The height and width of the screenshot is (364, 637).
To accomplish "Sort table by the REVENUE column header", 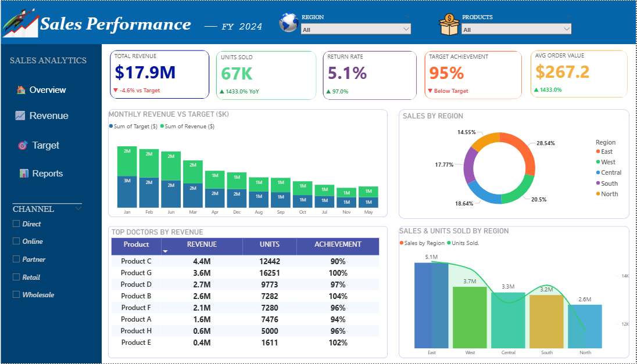I will 202,245.
